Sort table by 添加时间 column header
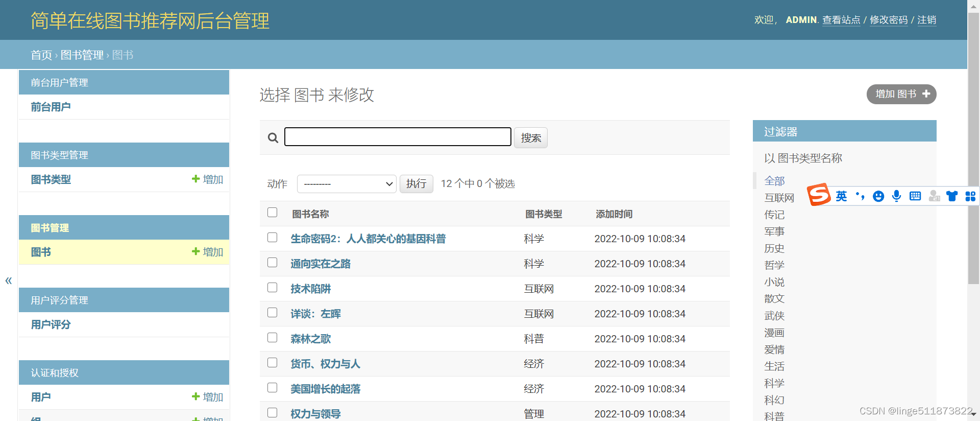The height and width of the screenshot is (421, 980). tap(614, 214)
